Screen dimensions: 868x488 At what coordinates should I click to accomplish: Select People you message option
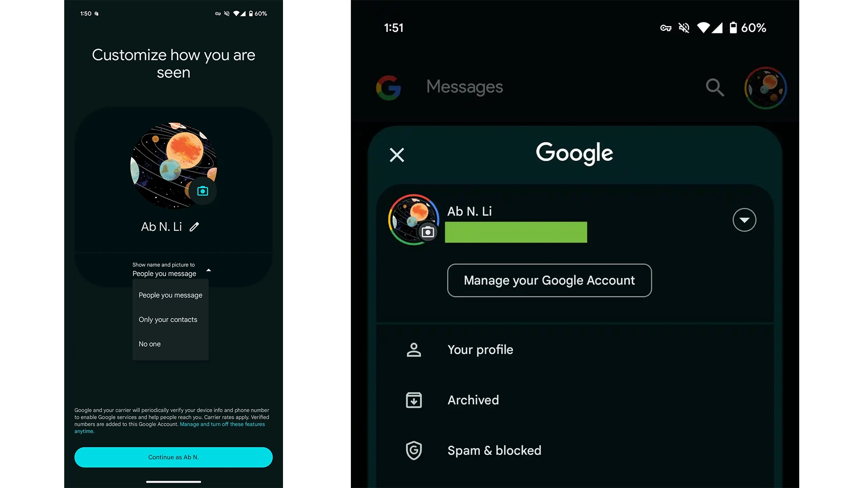[x=170, y=294]
